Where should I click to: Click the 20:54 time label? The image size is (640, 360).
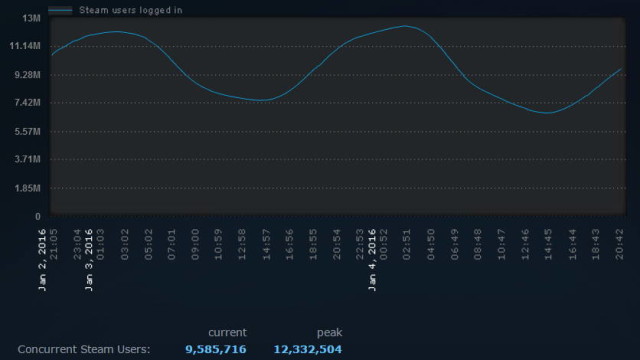tap(337, 244)
